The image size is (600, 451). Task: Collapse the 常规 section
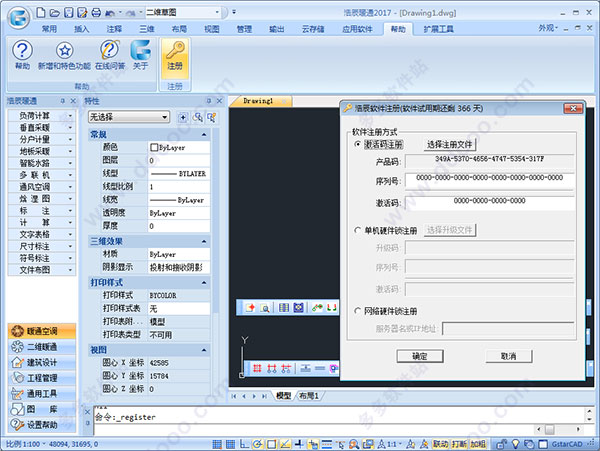(204, 135)
